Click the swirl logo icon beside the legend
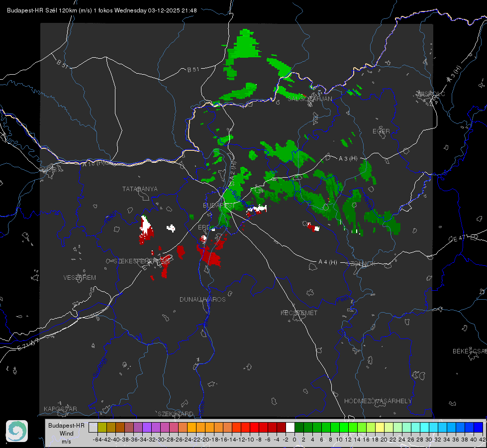487x448 pixels. [x=17, y=431]
